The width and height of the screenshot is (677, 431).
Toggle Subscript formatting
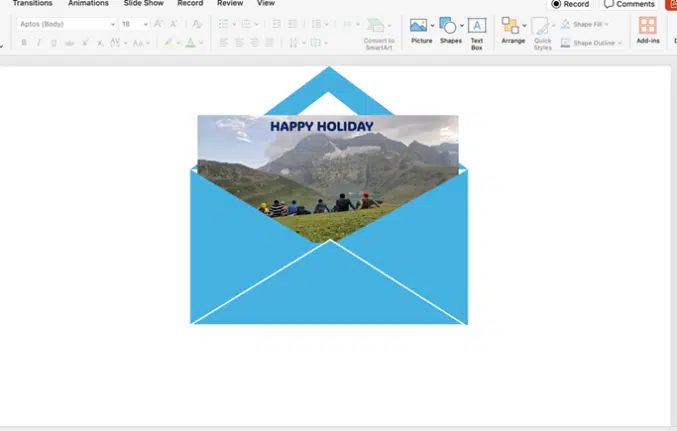[100, 42]
